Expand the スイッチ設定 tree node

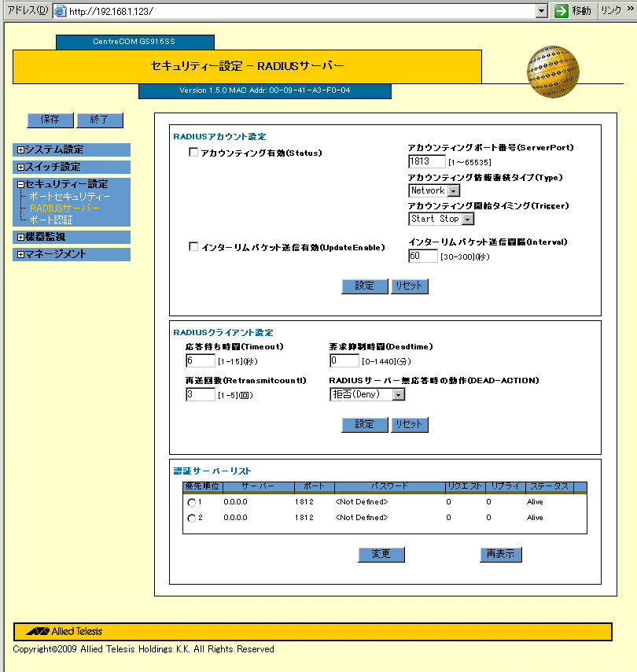coord(21,167)
